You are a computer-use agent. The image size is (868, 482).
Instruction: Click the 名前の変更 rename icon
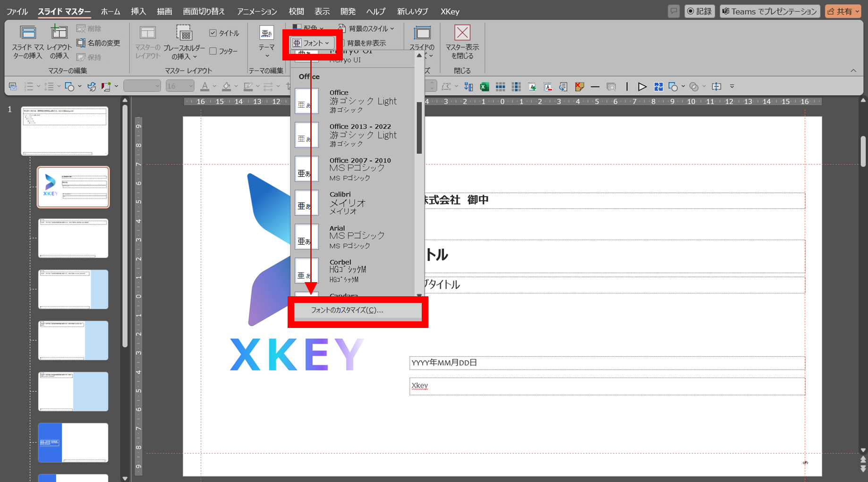81,43
